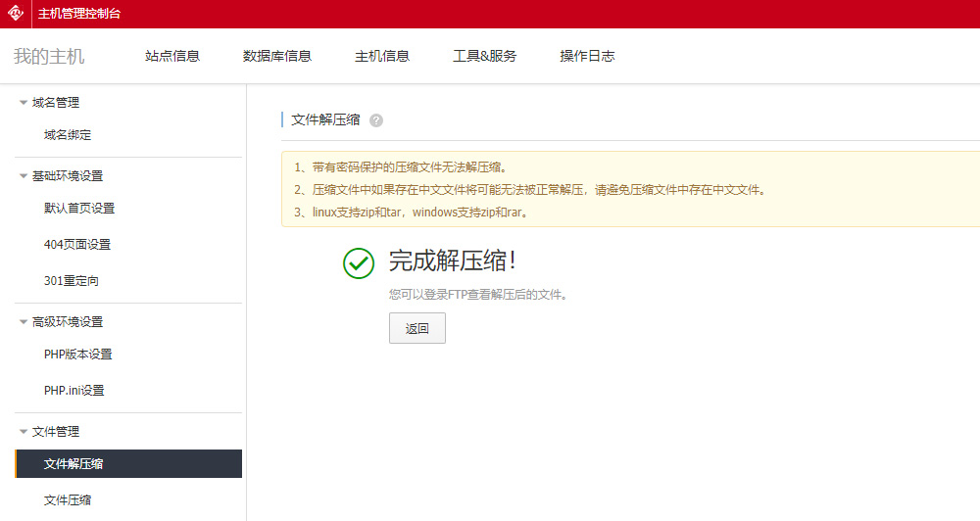Collapse the 文件管理 section
Screen dimensions: 980x521
pos(24,432)
